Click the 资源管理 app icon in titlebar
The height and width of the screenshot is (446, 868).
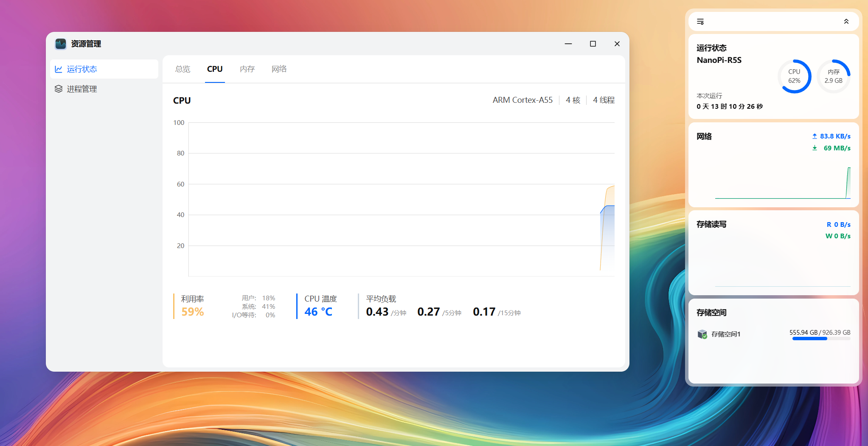(x=61, y=44)
